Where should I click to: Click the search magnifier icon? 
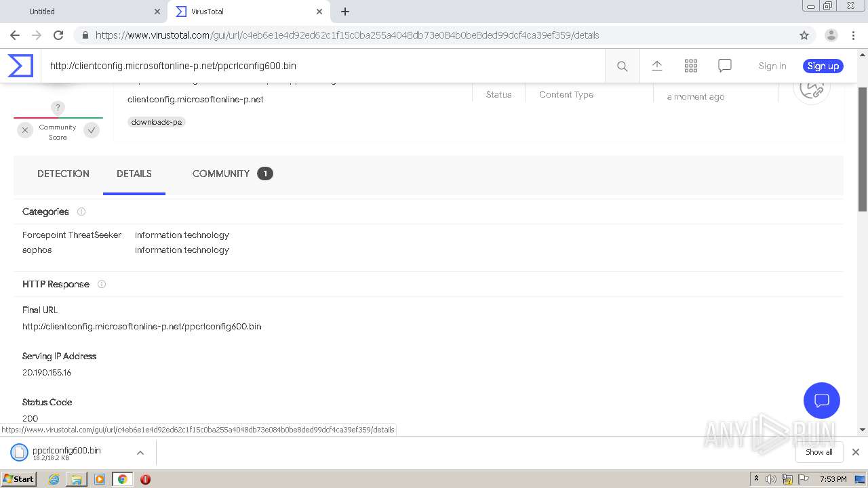(x=622, y=66)
